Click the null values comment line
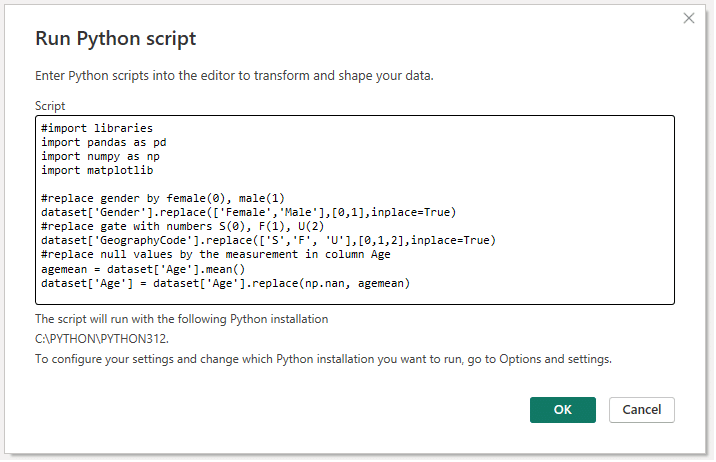Viewport: 716px width, 462px height. click(x=216, y=254)
